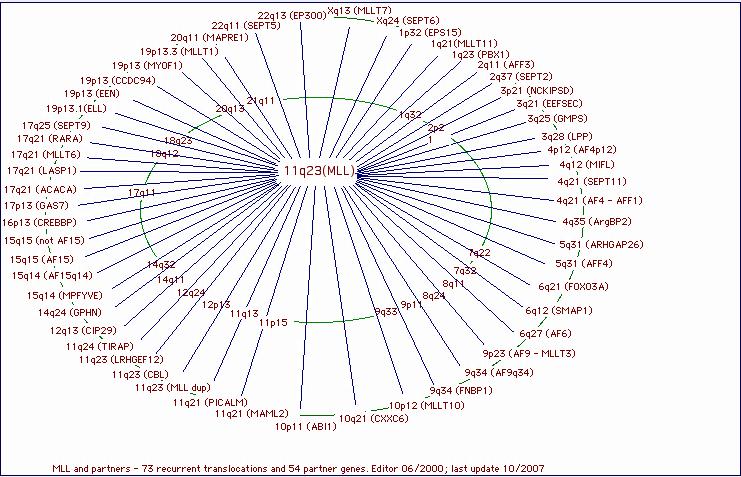Click the 19p13.1(ELL) label
The height and width of the screenshot is (477, 741).
pos(76,109)
